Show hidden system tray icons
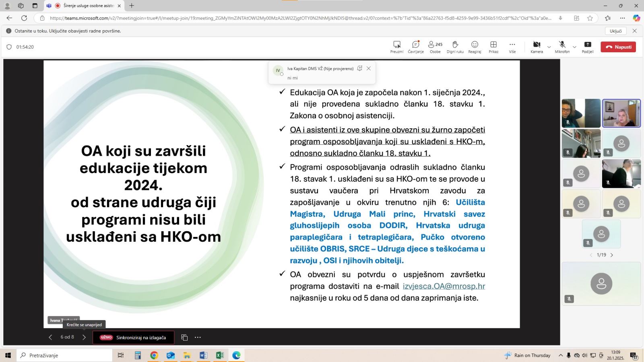 coord(561,355)
